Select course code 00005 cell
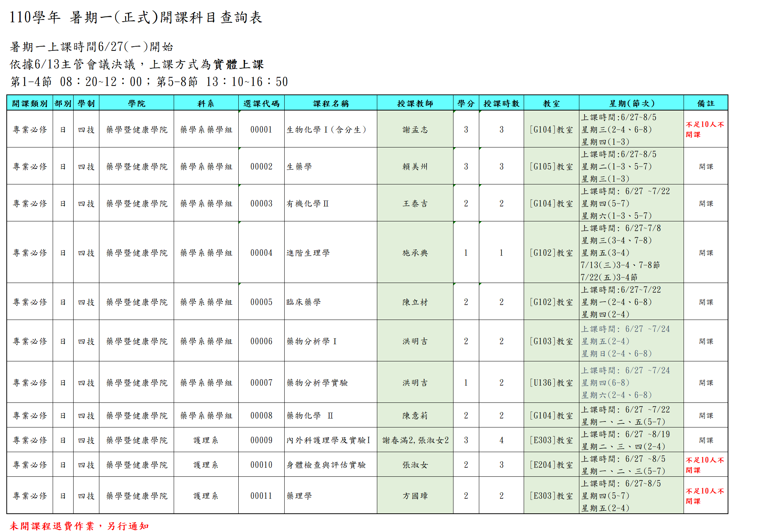Viewport: 765px width, 532px height. [261, 302]
